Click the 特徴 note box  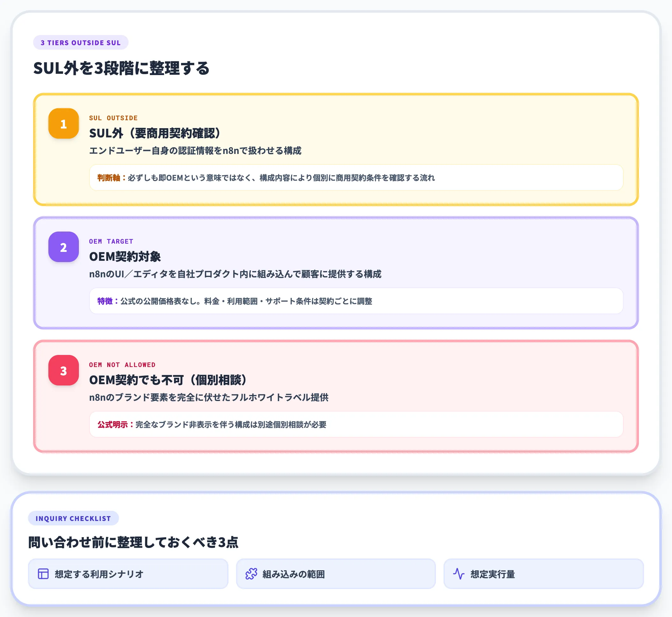tap(356, 301)
